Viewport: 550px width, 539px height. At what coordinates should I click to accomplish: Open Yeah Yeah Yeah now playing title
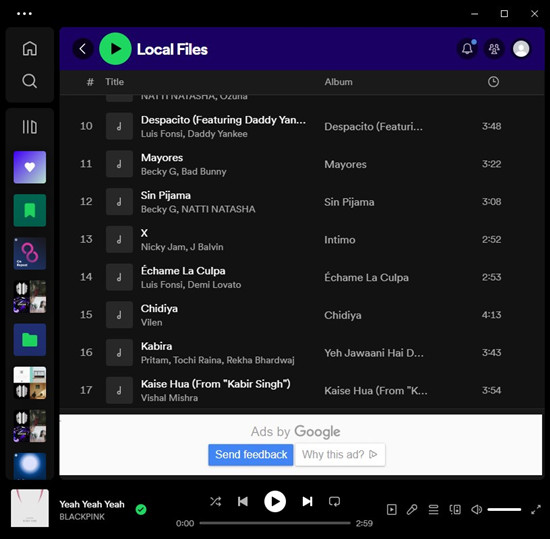[92, 504]
